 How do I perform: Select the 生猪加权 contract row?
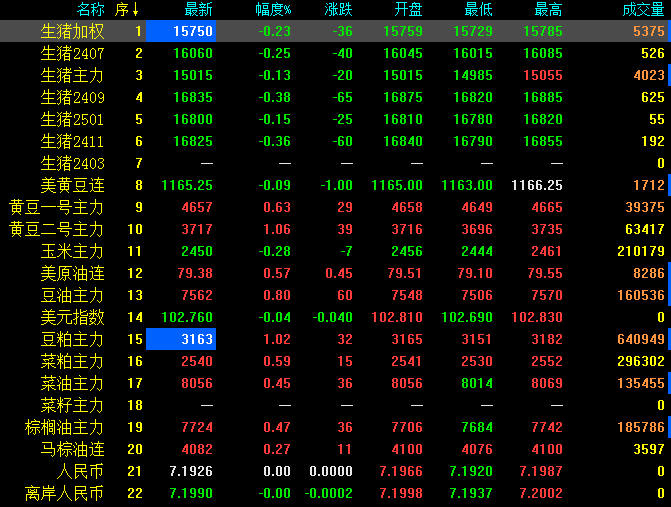[72, 31]
